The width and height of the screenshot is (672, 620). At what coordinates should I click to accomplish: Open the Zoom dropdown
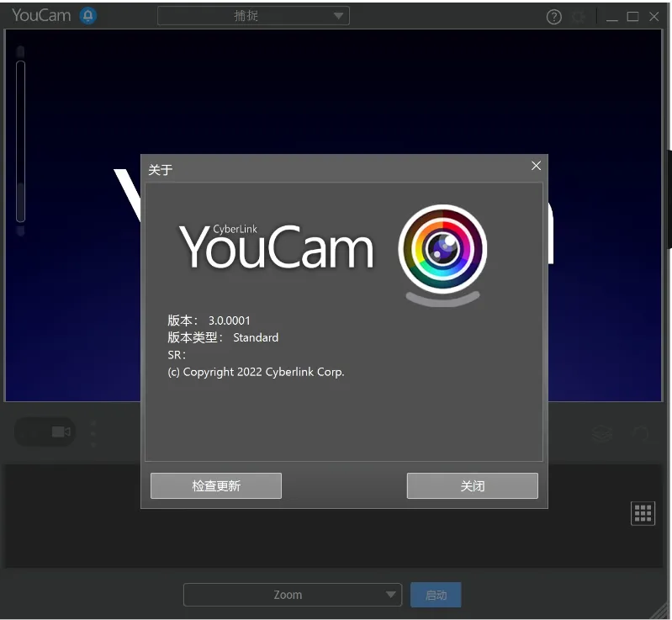[x=293, y=595]
